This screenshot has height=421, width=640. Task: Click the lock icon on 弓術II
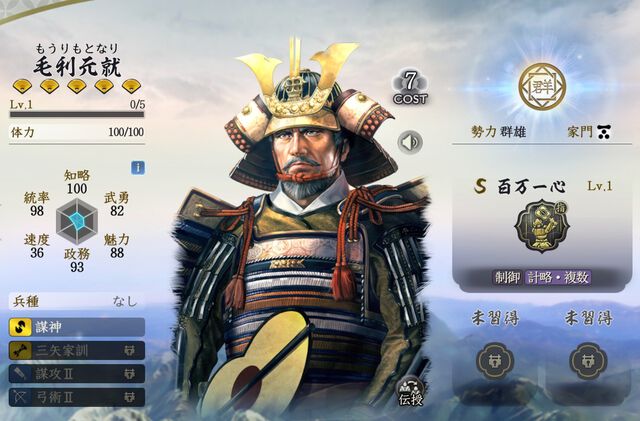130,397
